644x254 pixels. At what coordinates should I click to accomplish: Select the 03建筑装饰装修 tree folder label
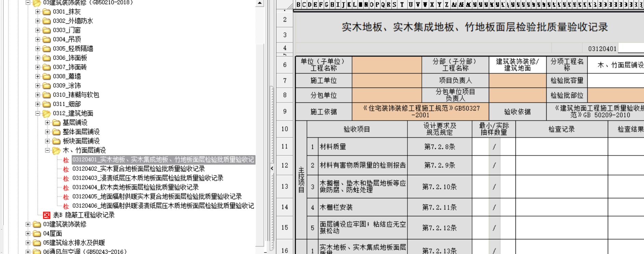pos(65,224)
